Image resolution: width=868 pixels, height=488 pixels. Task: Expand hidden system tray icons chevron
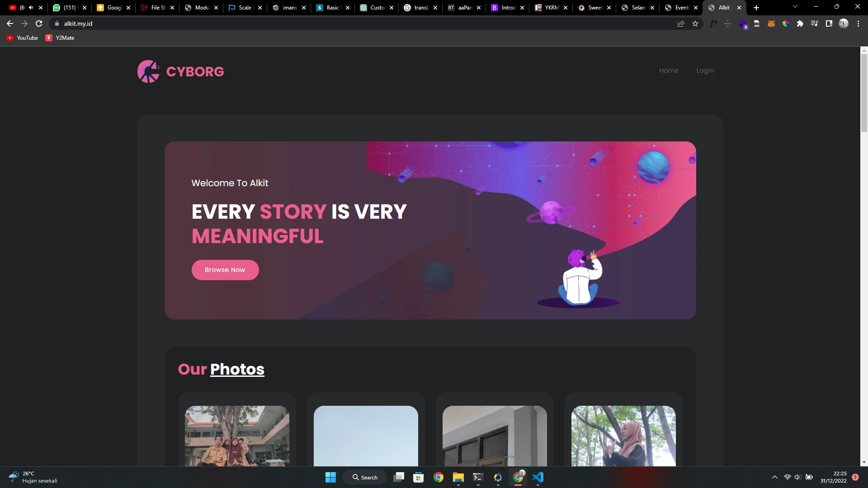775,477
